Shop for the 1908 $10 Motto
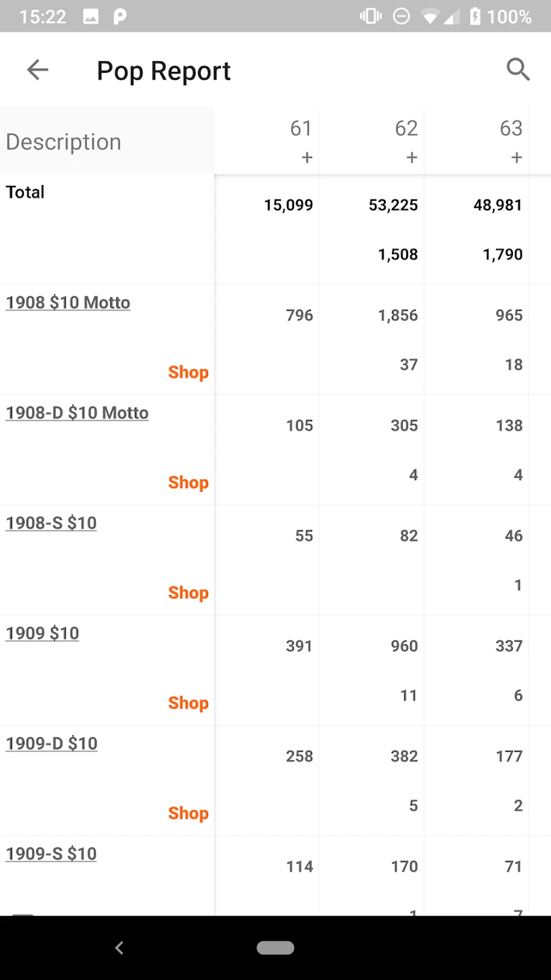The height and width of the screenshot is (980, 551). [x=188, y=372]
